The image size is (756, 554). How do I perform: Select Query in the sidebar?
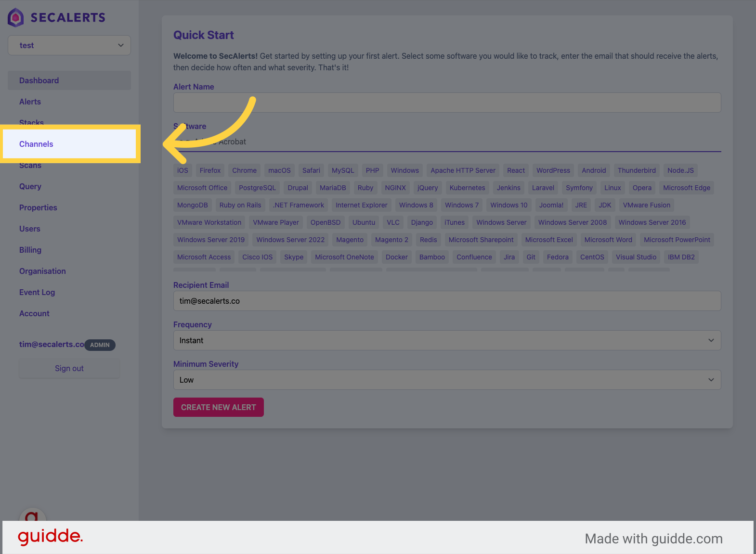30,186
